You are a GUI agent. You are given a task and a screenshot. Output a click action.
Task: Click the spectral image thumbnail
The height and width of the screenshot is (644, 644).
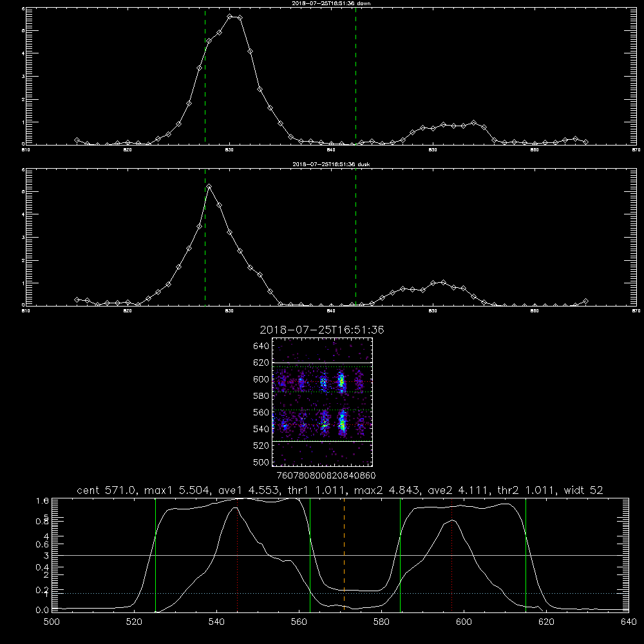click(323, 402)
